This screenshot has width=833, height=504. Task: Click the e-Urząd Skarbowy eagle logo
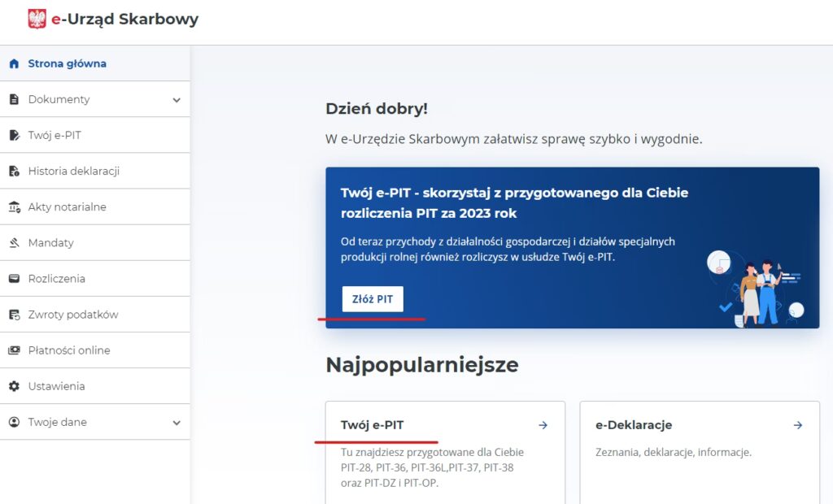pos(37,20)
